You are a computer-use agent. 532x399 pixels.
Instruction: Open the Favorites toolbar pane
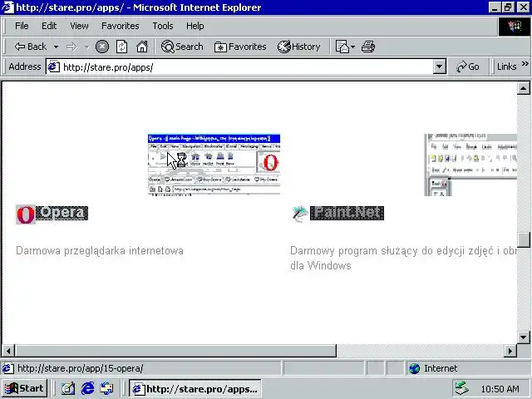pyautogui.click(x=240, y=47)
